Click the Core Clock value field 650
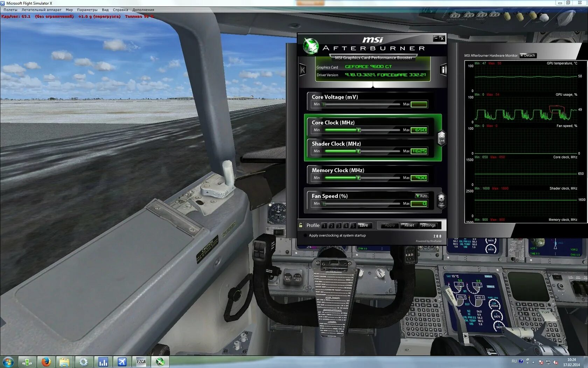This screenshot has width=588, height=368. pyautogui.click(x=419, y=130)
